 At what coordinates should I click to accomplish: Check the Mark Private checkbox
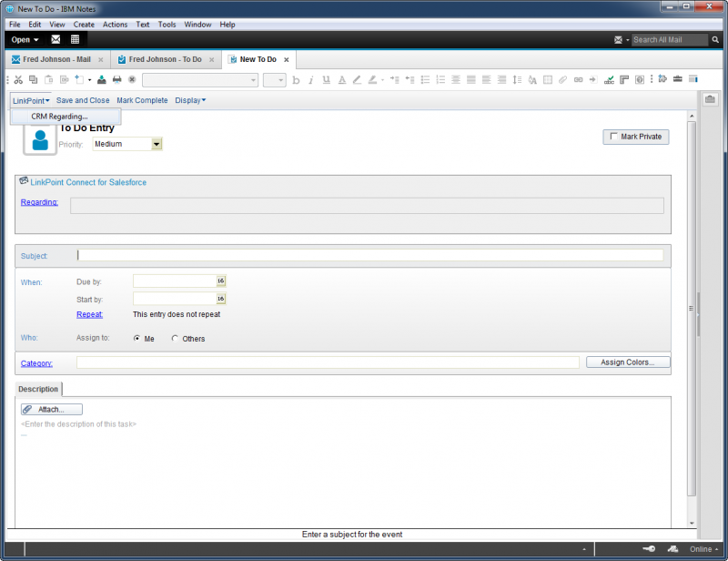[x=613, y=137]
